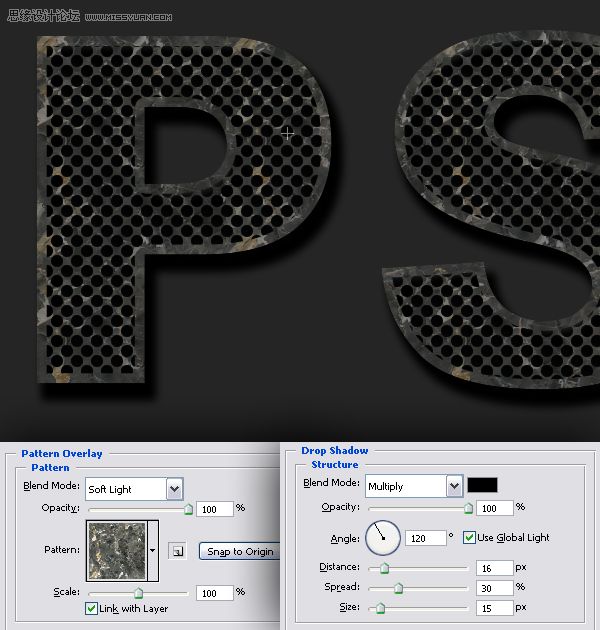Click the pattern Scale slider handle
Viewport: 600px width, 630px height.
click(x=138, y=593)
